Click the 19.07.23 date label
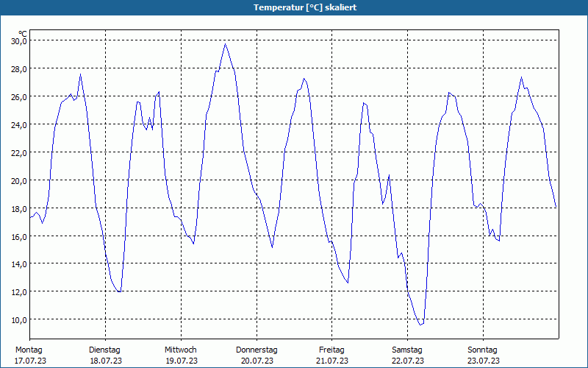Screen dimensions: 588x368 coord(182,361)
